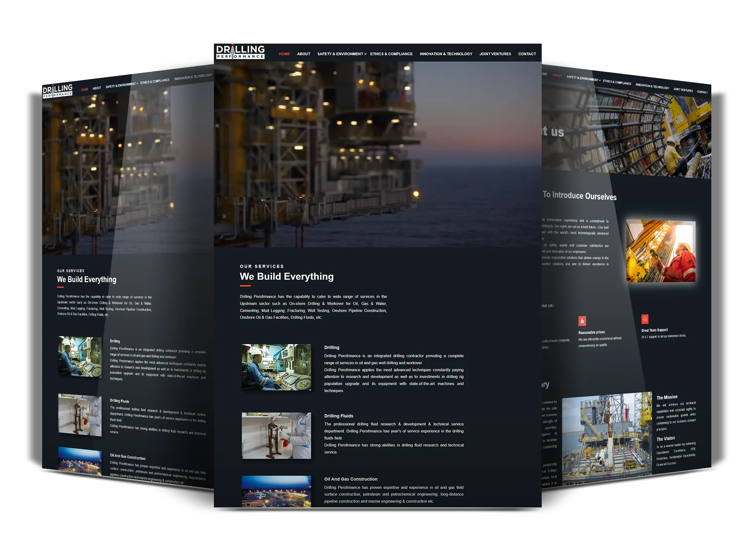Click the red About link on right page
Image resolution: width=756 pixels, height=551 pixels.
(x=557, y=75)
